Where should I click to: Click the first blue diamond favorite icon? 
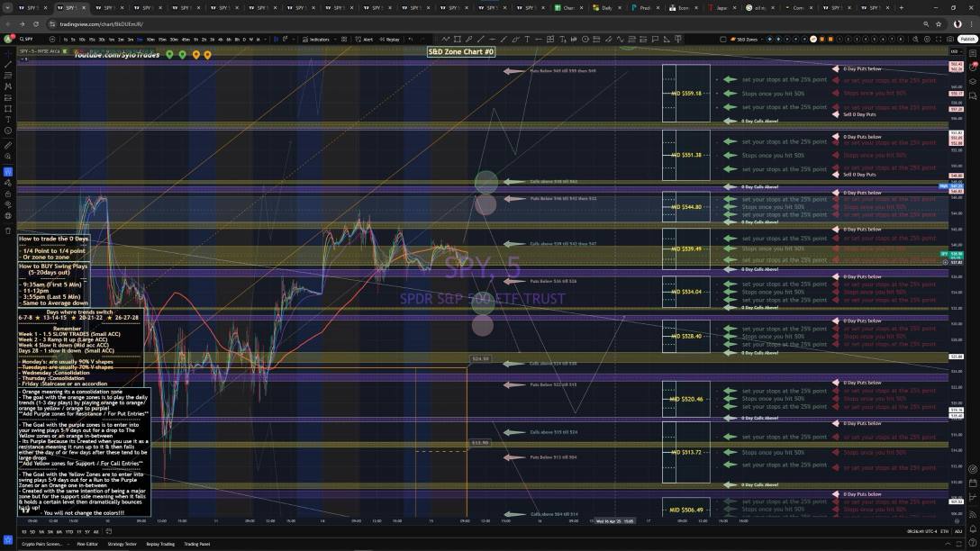point(769,39)
